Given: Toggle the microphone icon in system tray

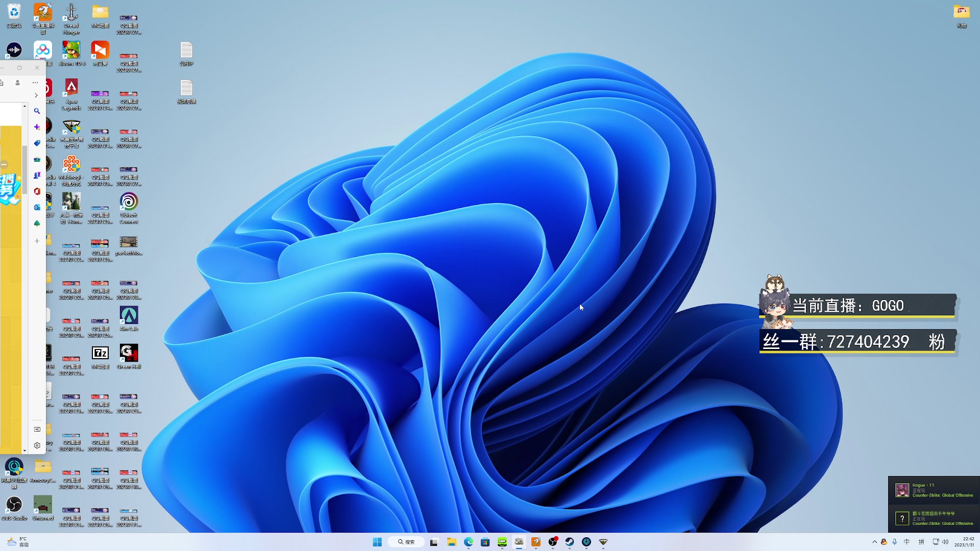Looking at the screenshot, I should pos(895,542).
